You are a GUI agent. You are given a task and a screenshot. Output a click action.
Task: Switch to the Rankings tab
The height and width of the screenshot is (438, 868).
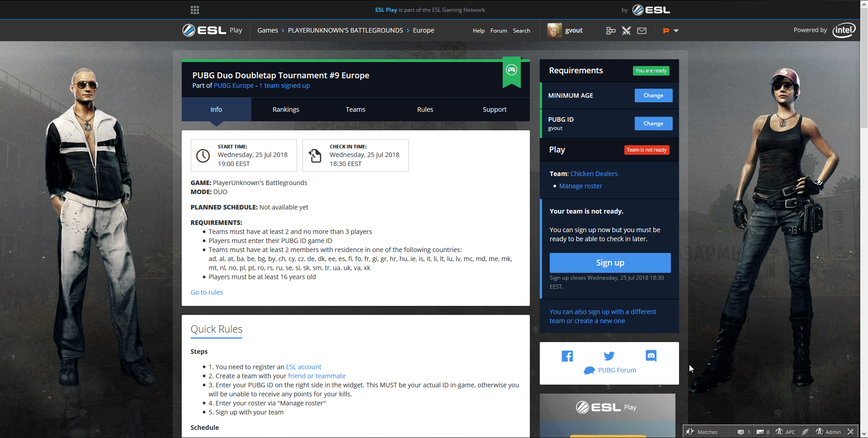coord(286,109)
